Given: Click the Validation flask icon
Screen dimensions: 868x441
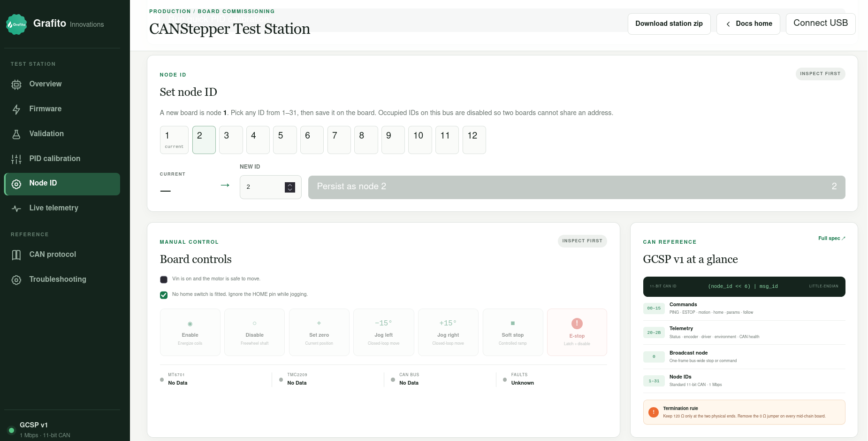Looking at the screenshot, I should [x=16, y=134].
